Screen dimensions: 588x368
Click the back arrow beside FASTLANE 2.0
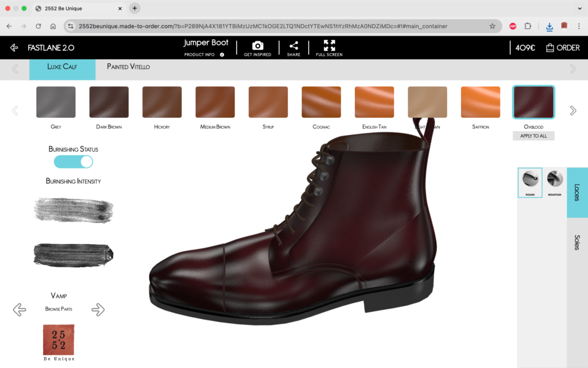click(x=13, y=47)
